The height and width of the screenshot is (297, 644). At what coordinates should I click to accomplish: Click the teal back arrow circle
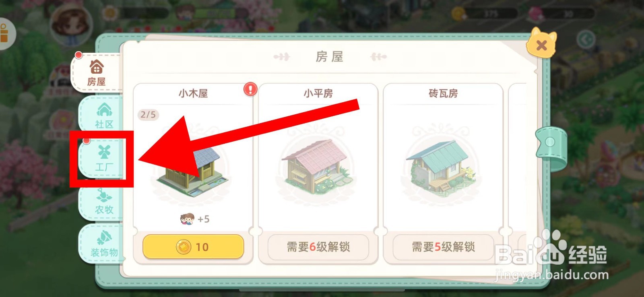(x=586, y=40)
